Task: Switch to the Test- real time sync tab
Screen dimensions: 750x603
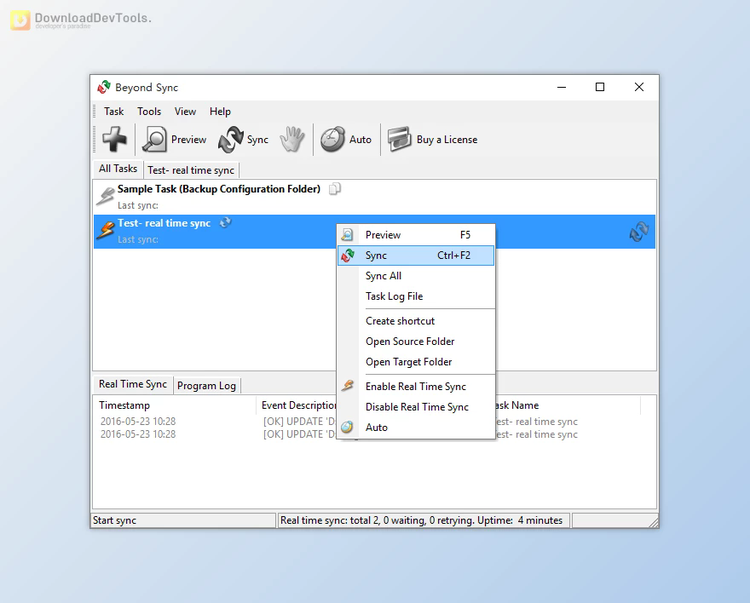Action: [191, 170]
